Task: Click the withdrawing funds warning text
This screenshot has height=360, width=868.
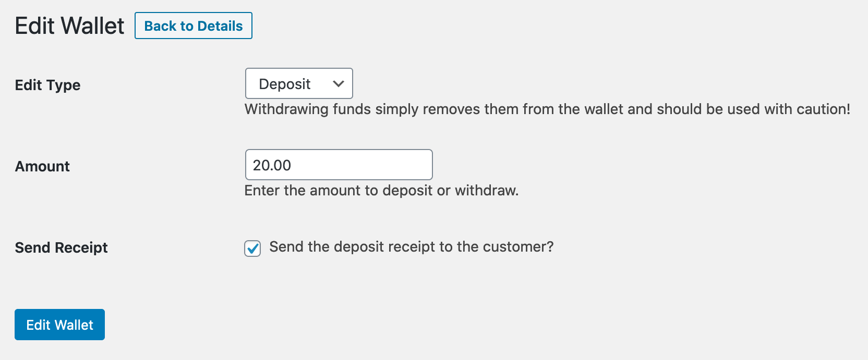Action: (x=547, y=109)
